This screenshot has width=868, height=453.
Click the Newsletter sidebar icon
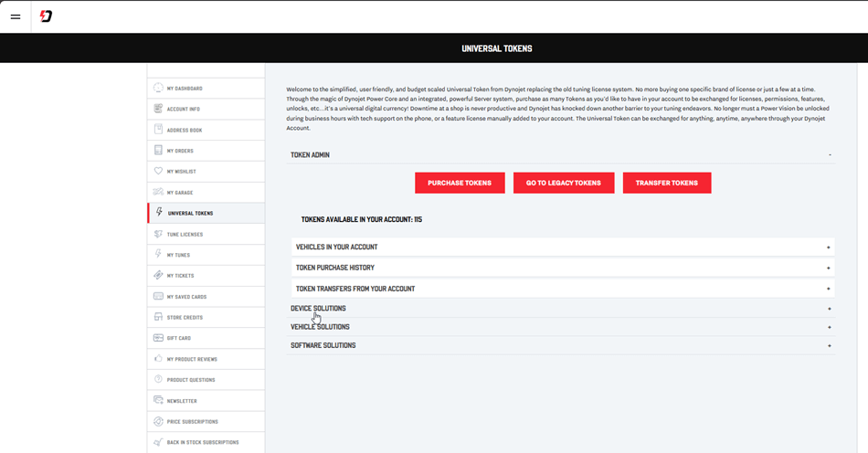pos(158,400)
